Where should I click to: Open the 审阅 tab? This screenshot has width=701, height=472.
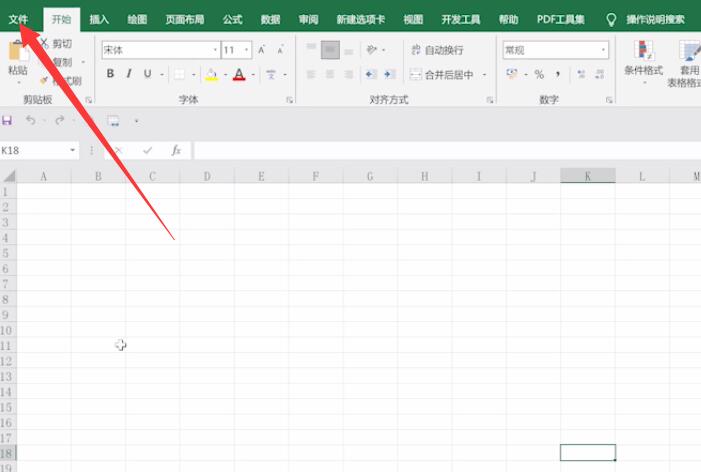[308, 19]
